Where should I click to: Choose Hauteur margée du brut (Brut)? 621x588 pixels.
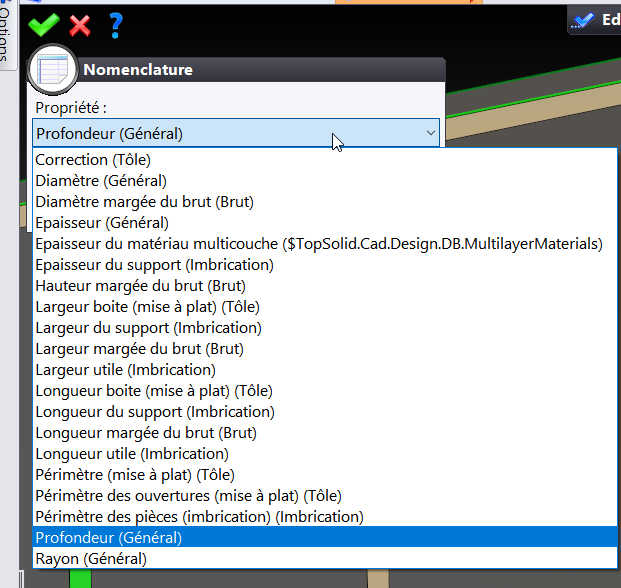click(325, 286)
